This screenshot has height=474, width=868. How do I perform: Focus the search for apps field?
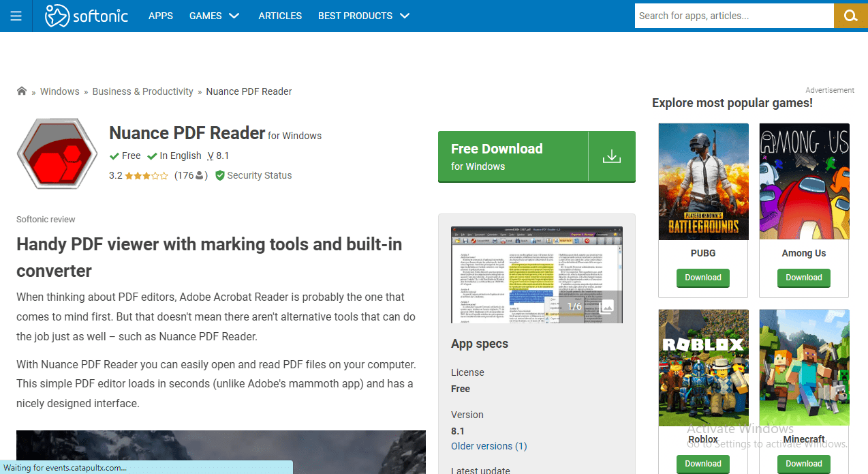click(x=734, y=16)
